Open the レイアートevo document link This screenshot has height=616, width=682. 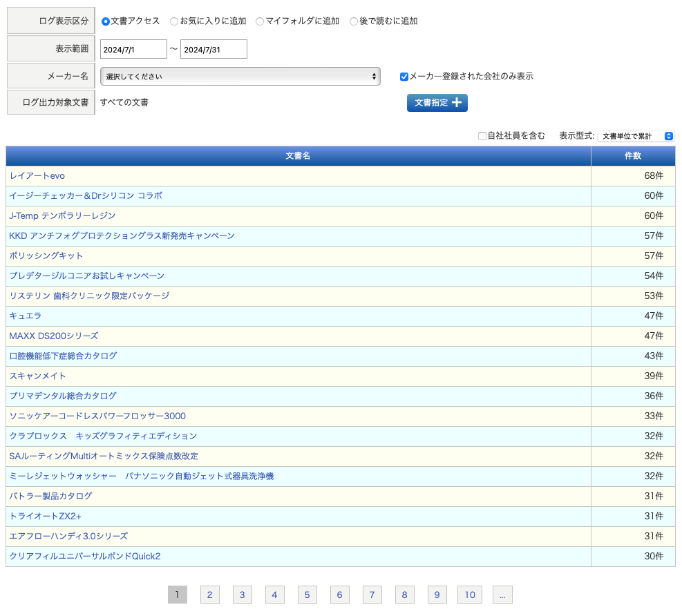coord(37,175)
